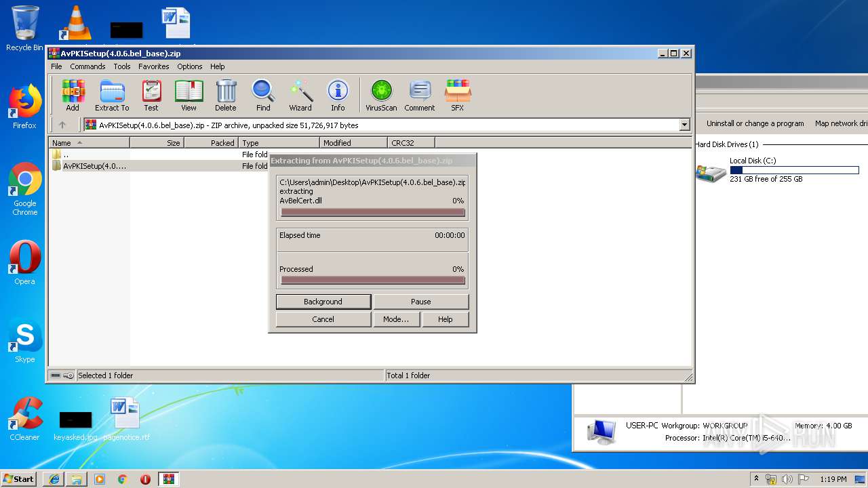The image size is (868, 488).
Task: Sort by the Packed column header
Action: coord(211,142)
